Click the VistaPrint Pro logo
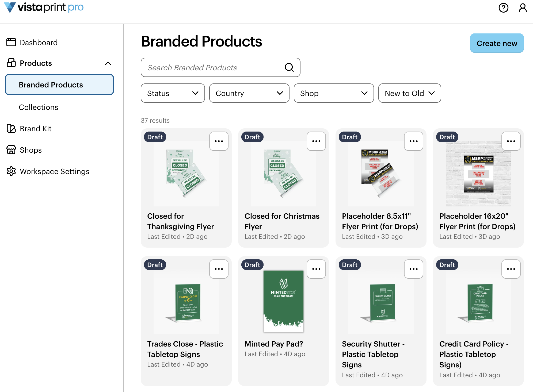This screenshot has height=392, width=533. [44, 7]
